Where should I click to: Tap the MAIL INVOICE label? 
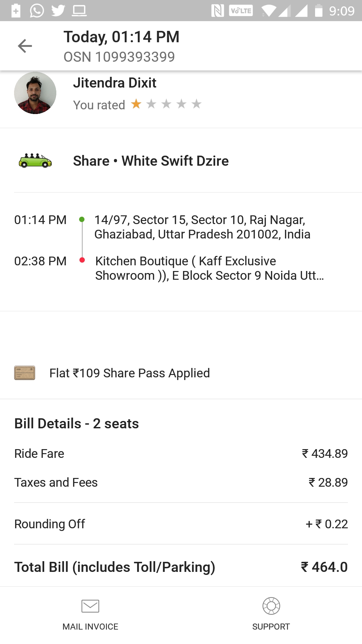pyautogui.click(x=90, y=627)
